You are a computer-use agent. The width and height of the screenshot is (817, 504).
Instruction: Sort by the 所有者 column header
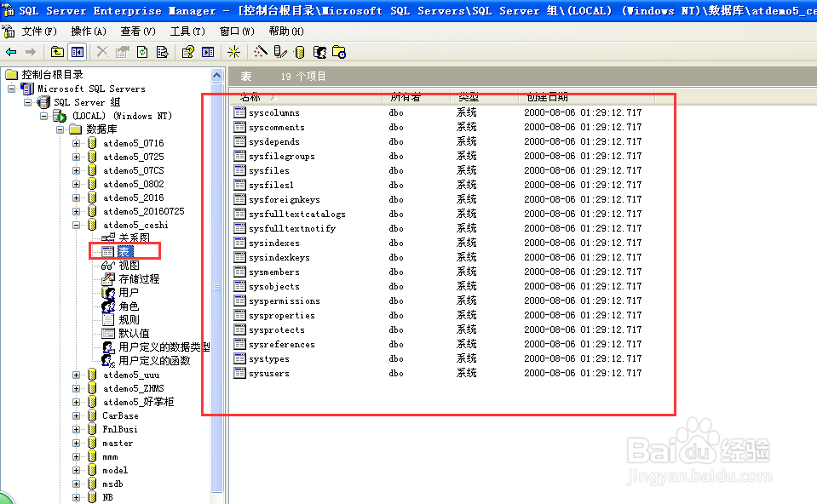[417, 97]
